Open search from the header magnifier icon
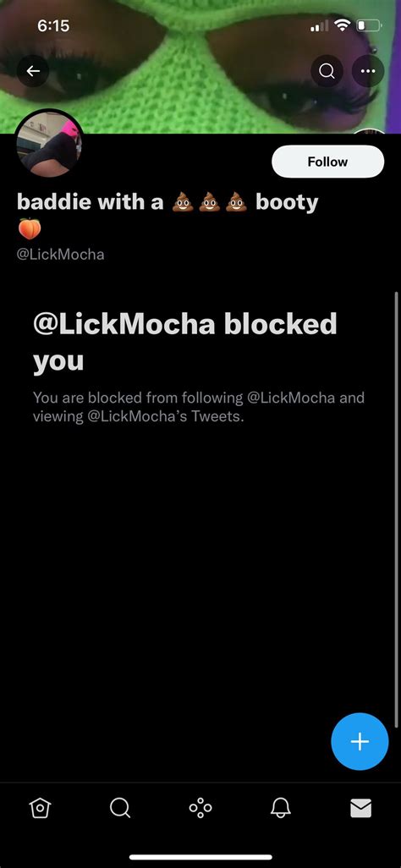Viewport: 401px width, 868px height. click(327, 71)
